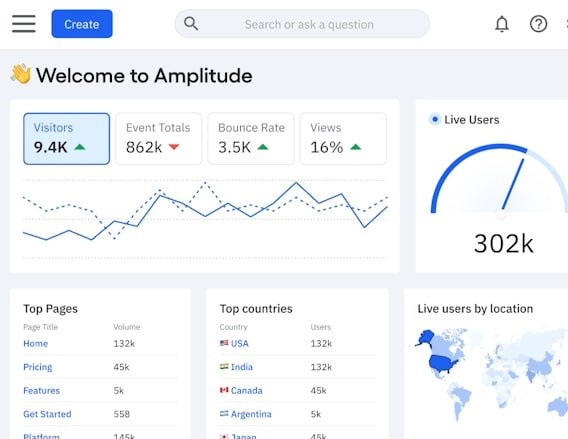Click the magnifying glass search icon
This screenshot has width=568, height=439.
point(191,24)
